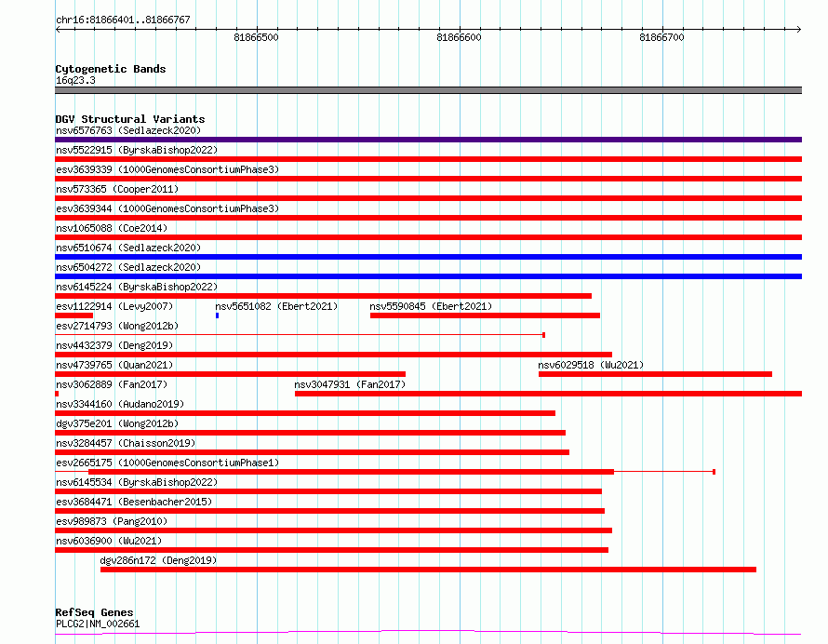Select the small blue nsv5651082 marker
Screen dimensions: 828x644
(217, 315)
